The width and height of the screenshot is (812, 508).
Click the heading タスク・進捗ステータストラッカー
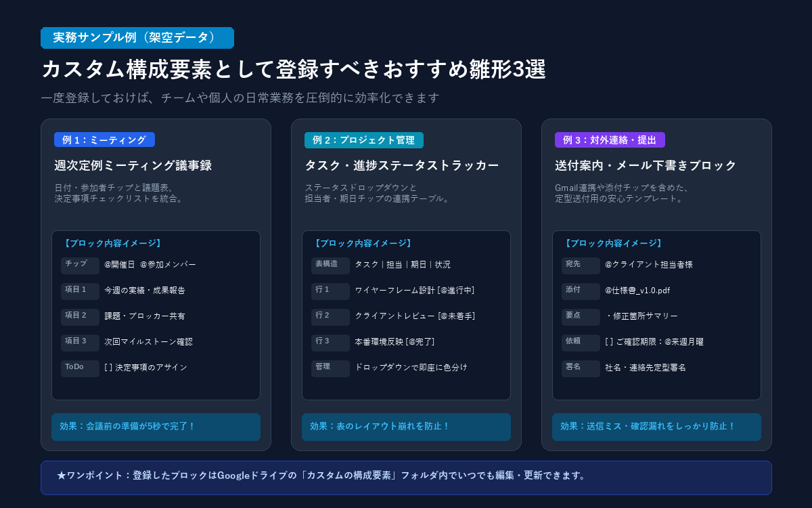(x=402, y=166)
